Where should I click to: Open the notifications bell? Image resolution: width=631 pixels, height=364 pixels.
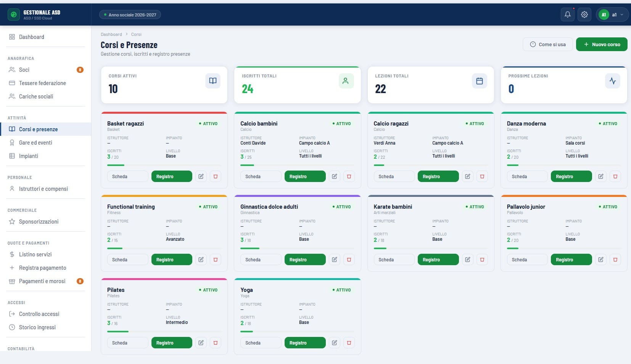(x=568, y=14)
